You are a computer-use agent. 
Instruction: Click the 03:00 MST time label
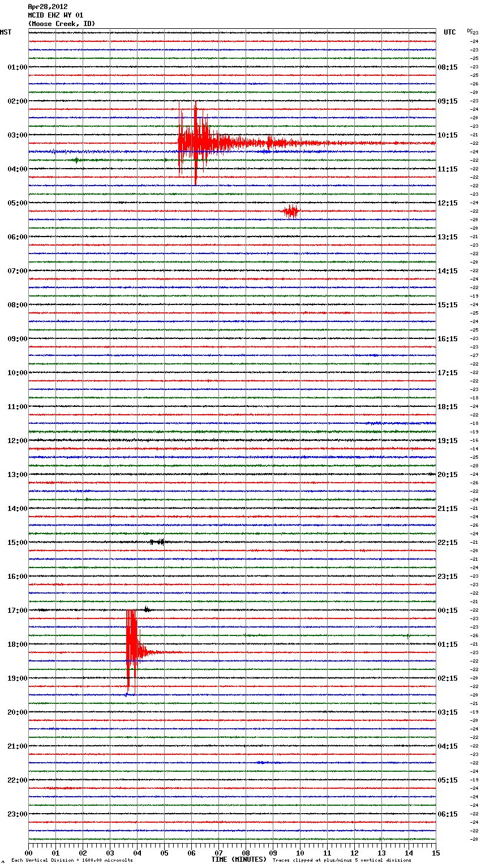(x=18, y=135)
